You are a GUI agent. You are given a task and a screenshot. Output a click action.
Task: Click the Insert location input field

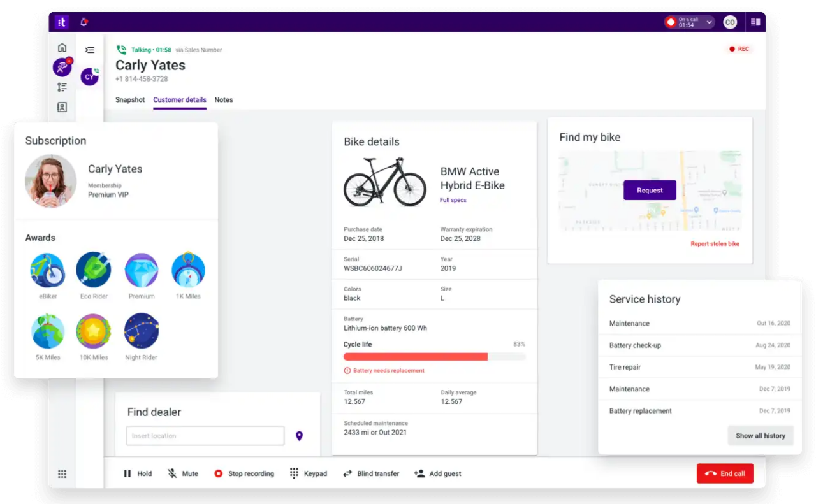point(205,436)
